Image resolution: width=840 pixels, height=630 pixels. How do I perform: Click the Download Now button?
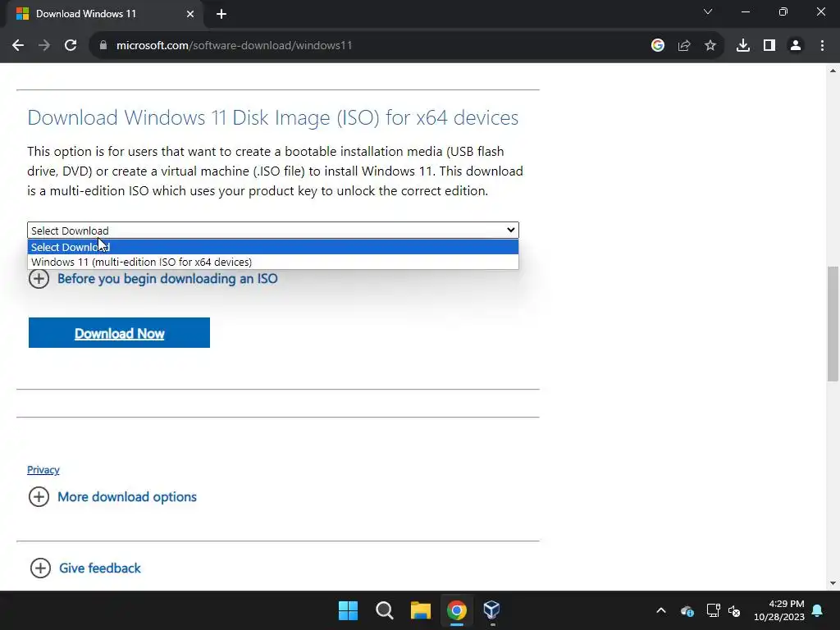(119, 333)
